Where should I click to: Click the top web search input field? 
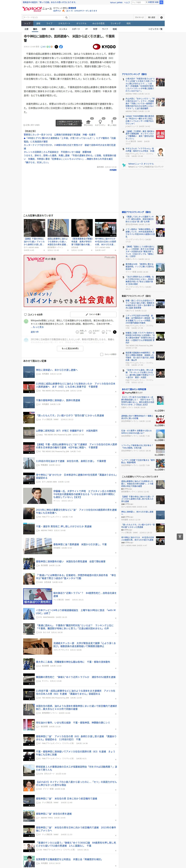tap(138, 2)
